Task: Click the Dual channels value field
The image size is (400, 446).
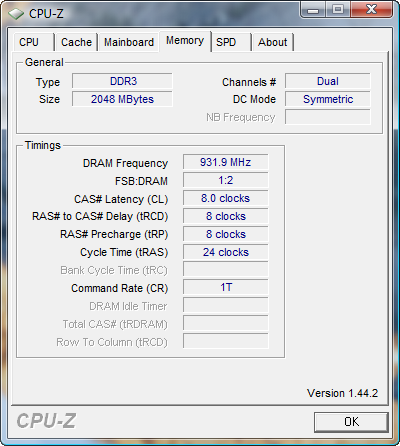Action: pos(328,81)
